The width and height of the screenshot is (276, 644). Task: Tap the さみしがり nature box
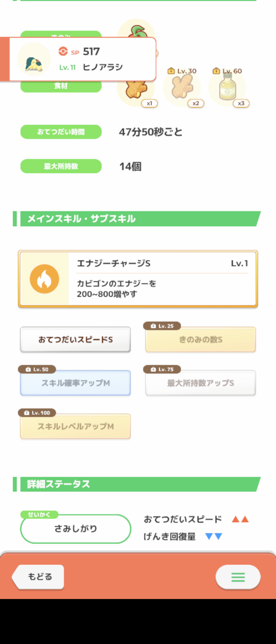click(75, 529)
